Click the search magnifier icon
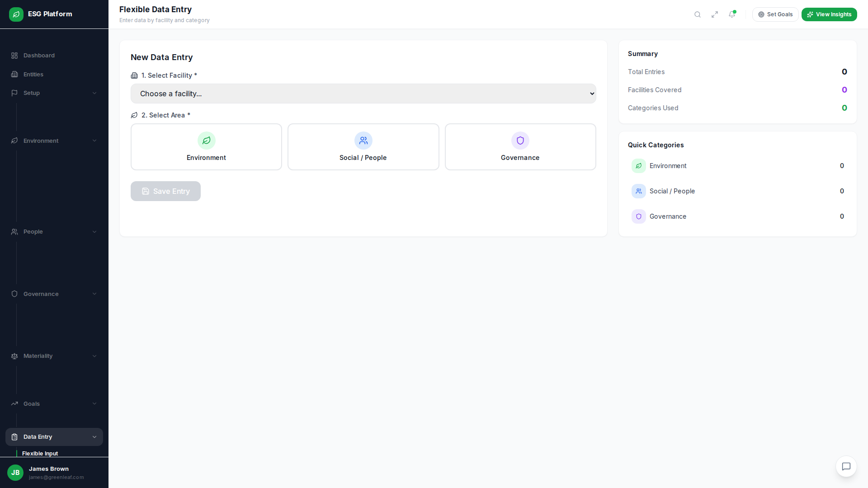This screenshot has width=868, height=488. coord(698,14)
